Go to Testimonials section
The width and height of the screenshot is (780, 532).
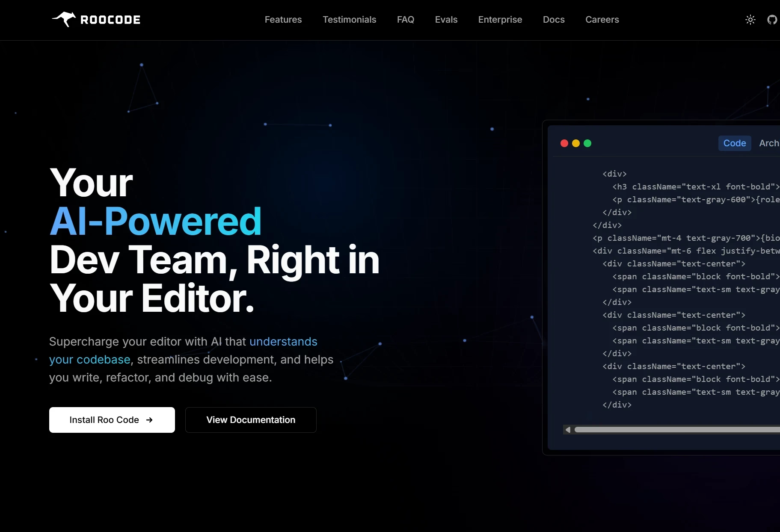point(350,20)
